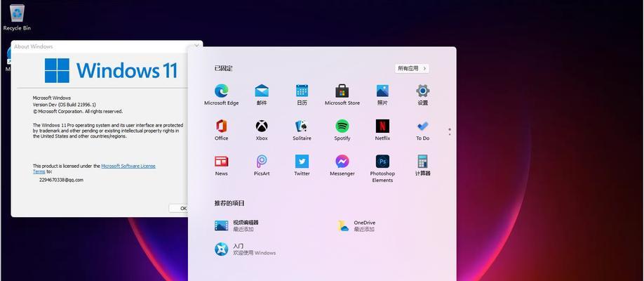Close the About Windows dialog
This screenshot has width=644, height=281.
[196, 46]
